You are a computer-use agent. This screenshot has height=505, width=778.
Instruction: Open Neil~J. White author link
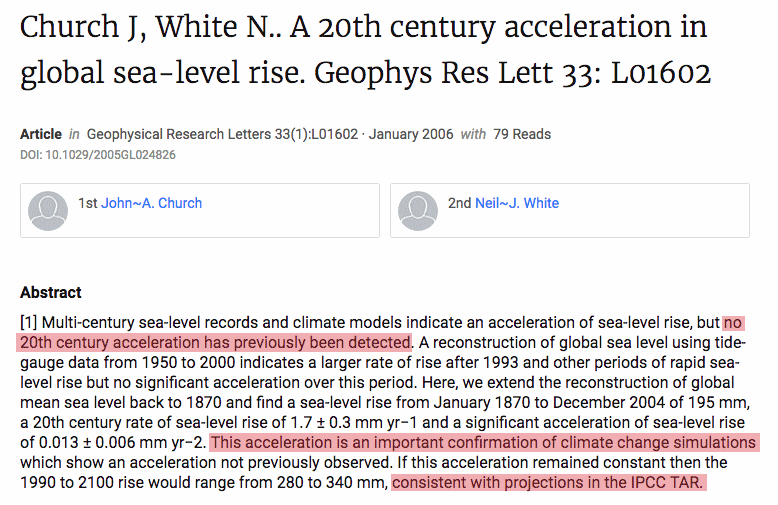(x=517, y=203)
